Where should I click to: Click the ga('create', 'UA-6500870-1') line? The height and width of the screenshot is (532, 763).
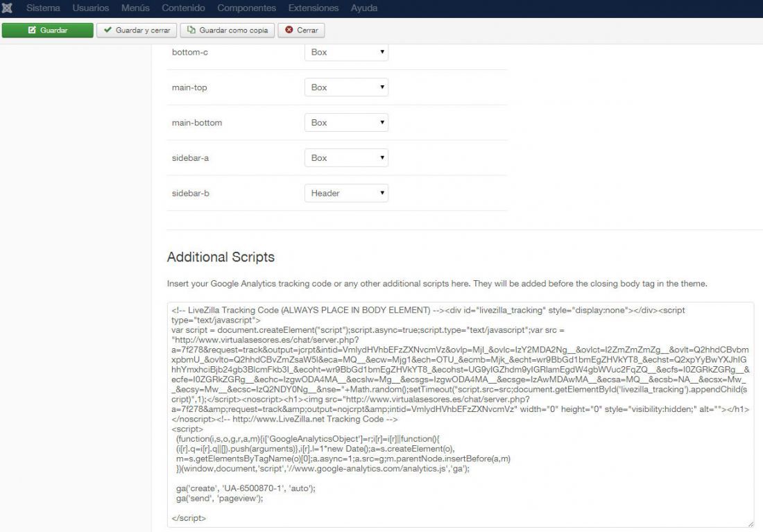(x=246, y=488)
